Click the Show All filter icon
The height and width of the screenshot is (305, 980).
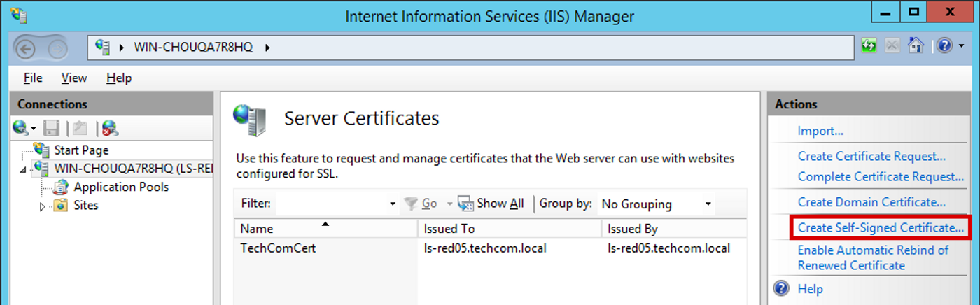tap(465, 204)
